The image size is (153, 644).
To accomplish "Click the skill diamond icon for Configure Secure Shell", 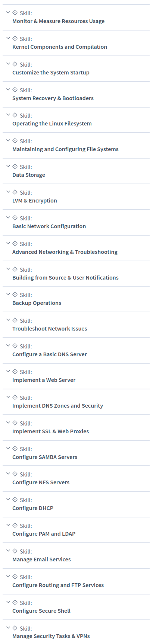I will pyautogui.click(x=15, y=602).
